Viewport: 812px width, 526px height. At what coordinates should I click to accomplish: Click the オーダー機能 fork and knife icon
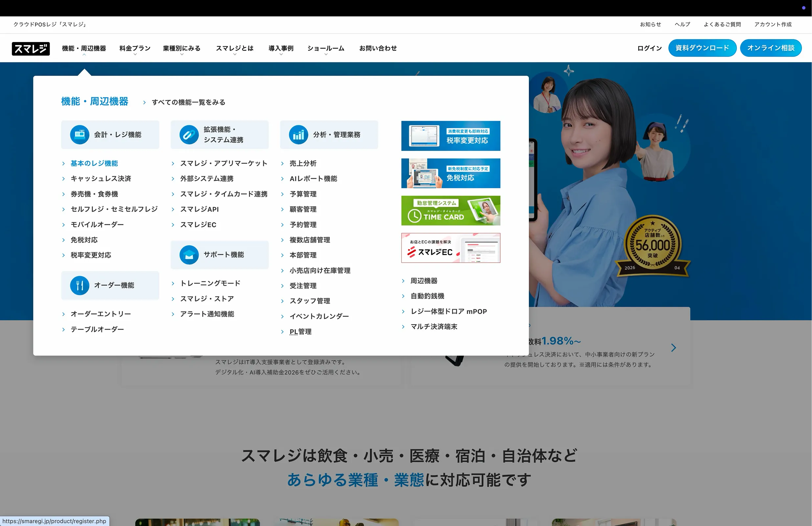[79, 285]
